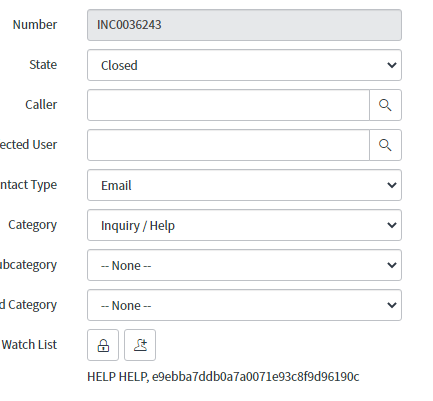Expand the Subcategory dropdown set to None

pyautogui.click(x=244, y=265)
